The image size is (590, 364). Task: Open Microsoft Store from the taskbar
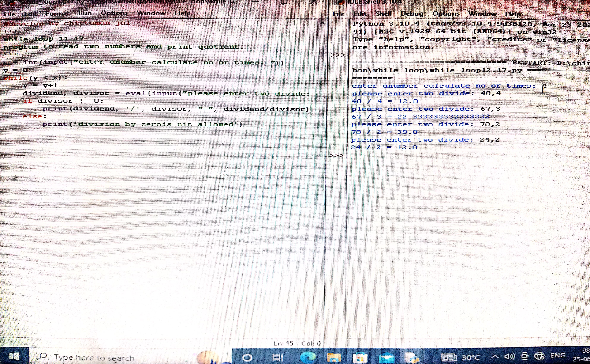pyautogui.click(x=360, y=358)
